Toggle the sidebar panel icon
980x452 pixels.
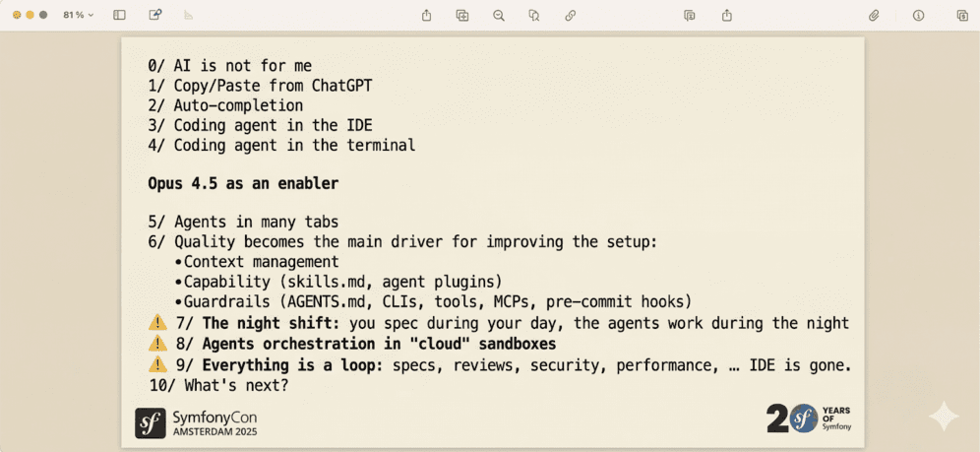(120, 16)
